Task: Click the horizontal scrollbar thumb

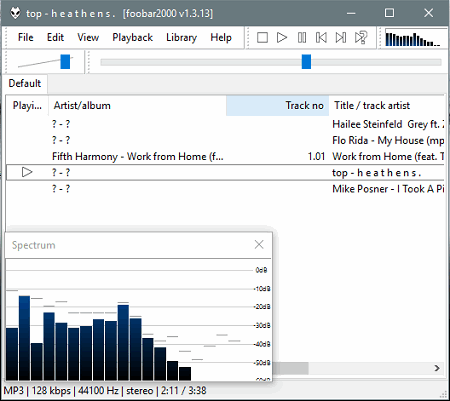Action: 291,368
